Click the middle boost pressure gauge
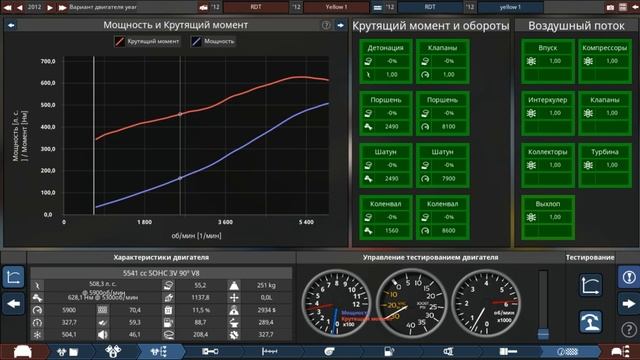640x360 pixels. [x=411, y=303]
